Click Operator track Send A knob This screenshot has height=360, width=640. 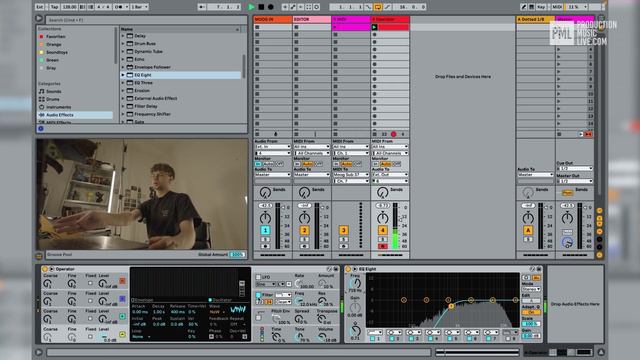coord(382,193)
